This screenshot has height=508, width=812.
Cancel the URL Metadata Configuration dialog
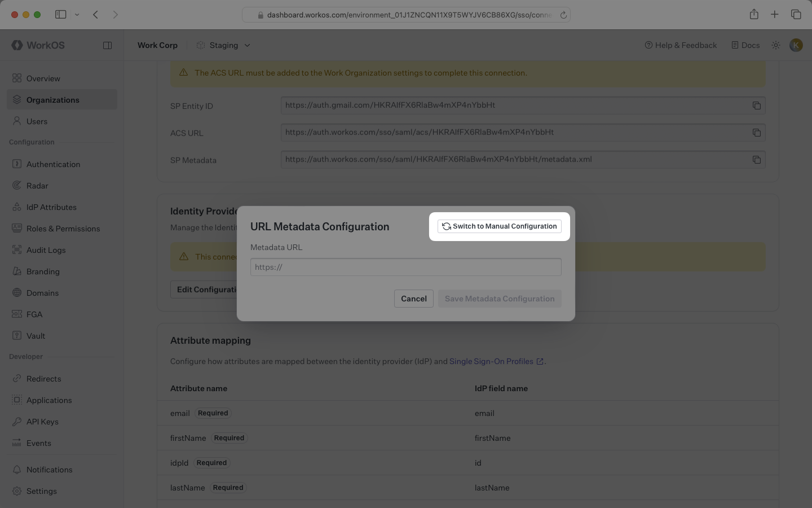[413, 299]
